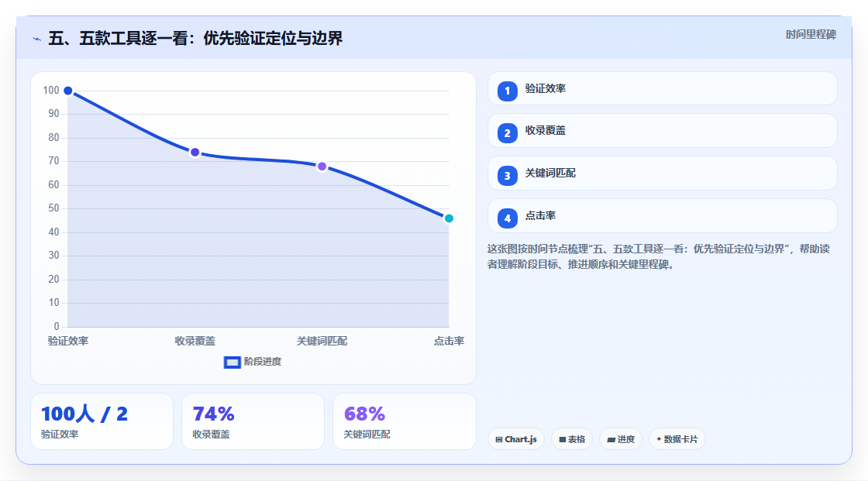Click the section title 五、五款工具逐一看
868x481 pixels.
195,38
